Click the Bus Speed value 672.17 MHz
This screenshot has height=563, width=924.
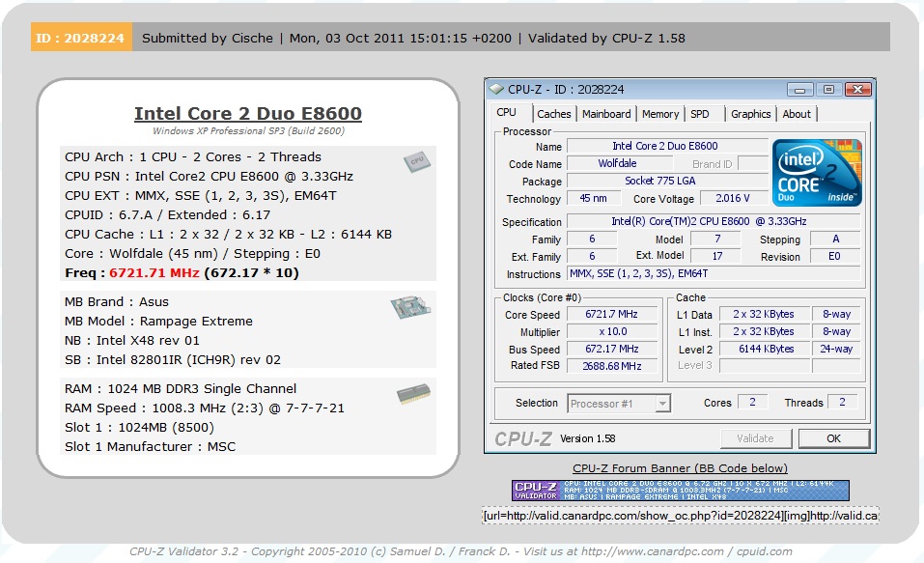[x=612, y=349]
